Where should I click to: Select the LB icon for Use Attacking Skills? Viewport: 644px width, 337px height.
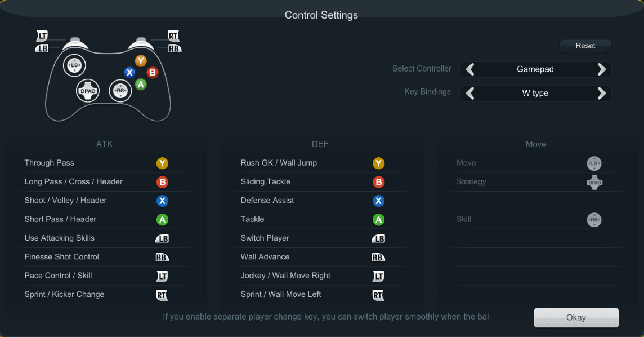[162, 238]
